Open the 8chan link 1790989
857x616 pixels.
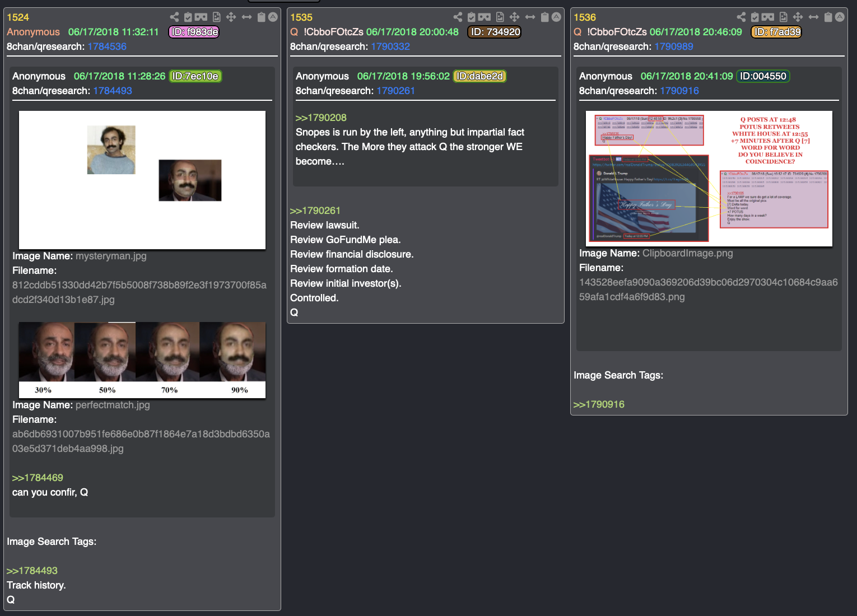(x=674, y=46)
